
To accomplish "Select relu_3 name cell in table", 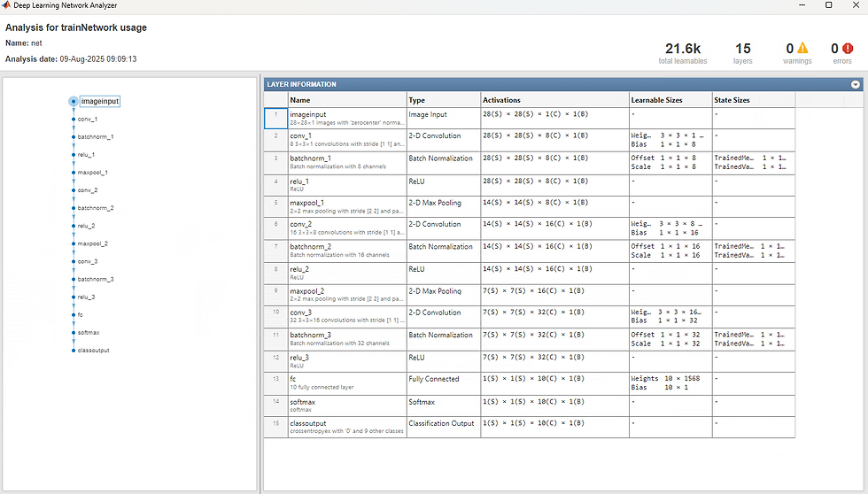I will 347,362.
